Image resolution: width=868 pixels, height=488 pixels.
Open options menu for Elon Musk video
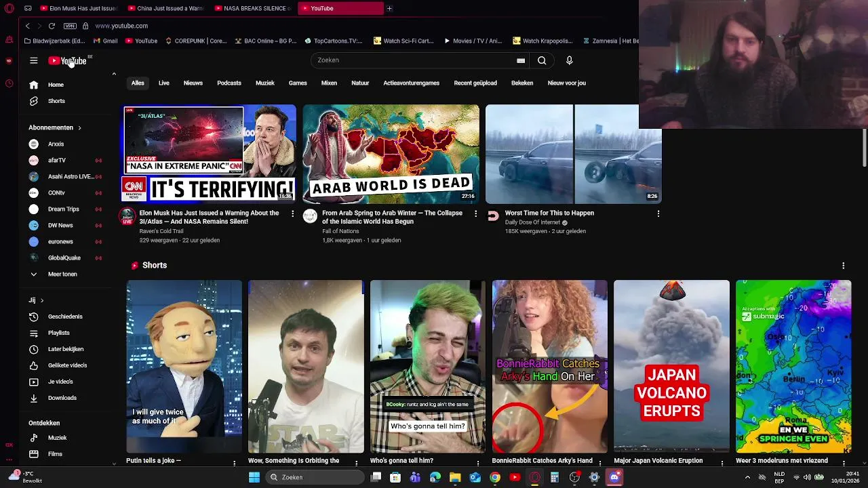(292, 213)
